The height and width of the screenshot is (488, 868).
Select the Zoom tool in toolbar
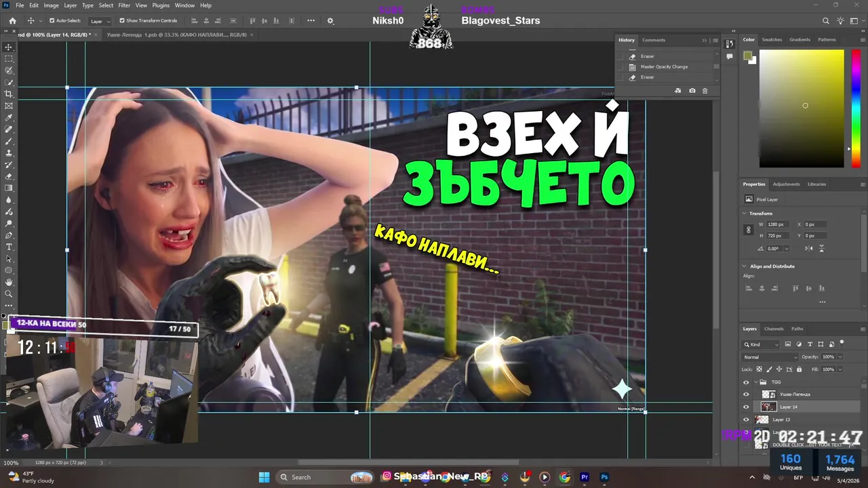click(x=9, y=293)
